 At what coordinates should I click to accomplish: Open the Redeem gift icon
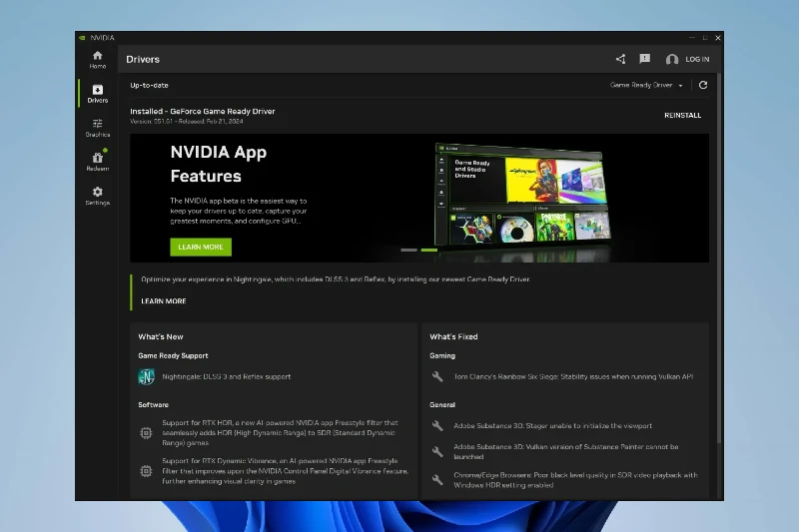tap(97, 161)
